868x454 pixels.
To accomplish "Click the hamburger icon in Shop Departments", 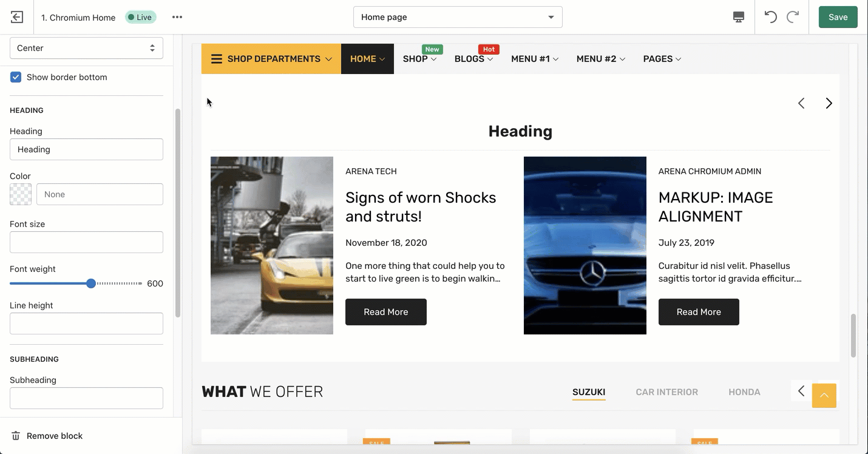I will pos(217,59).
